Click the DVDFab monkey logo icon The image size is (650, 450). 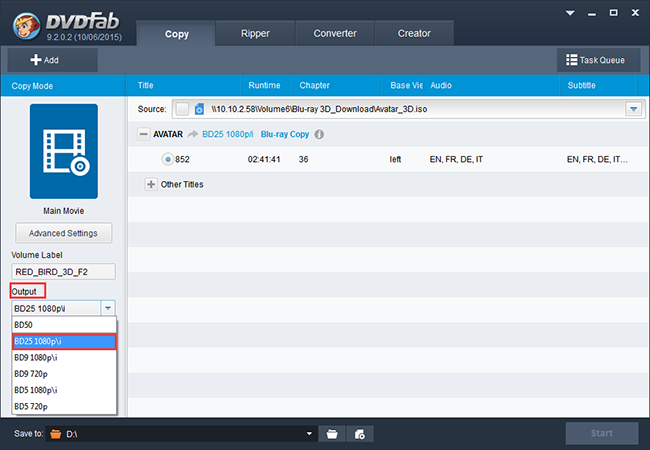(26, 26)
